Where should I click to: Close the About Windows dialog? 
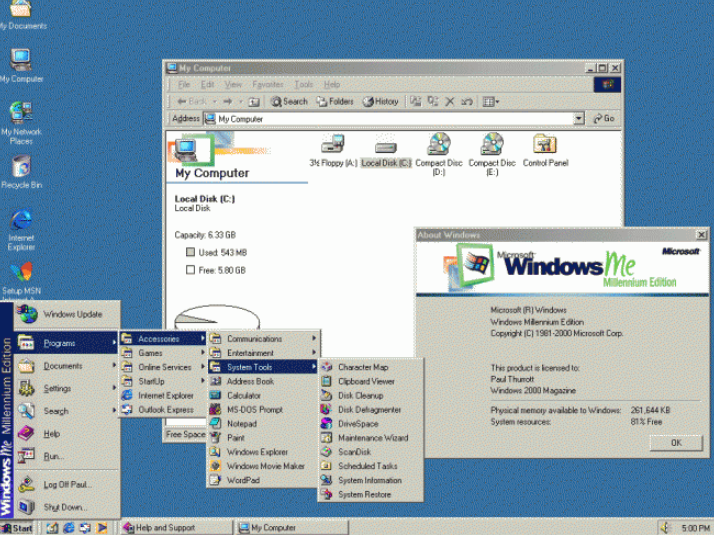[x=701, y=235]
